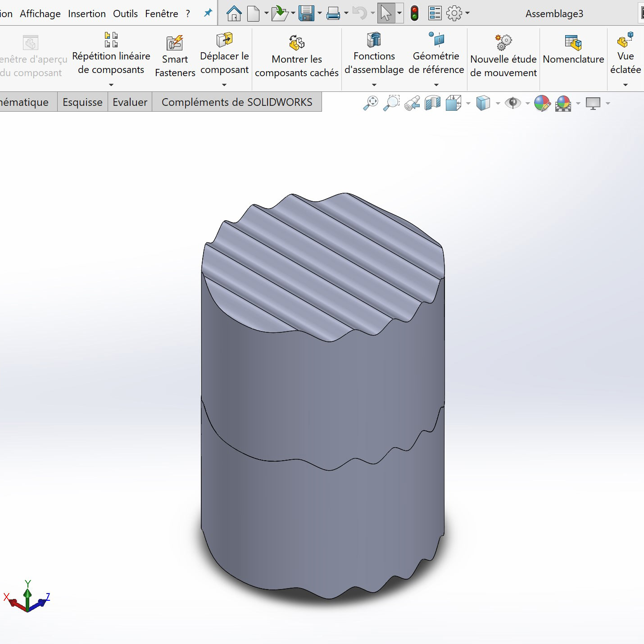Expand Vue éclatée dropdown arrow
The image size is (644, 644).
[x=626, y=85]
